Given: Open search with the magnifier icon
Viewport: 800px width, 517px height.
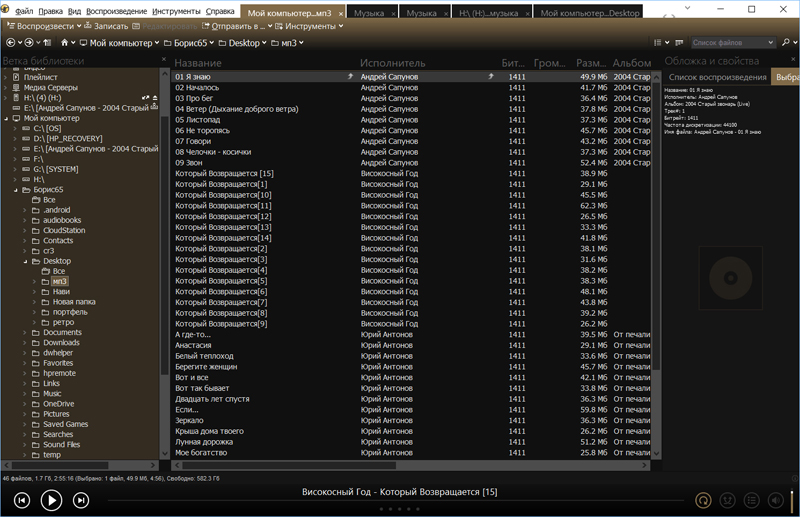Looking at the screenshot, I should tap(786, 43).
